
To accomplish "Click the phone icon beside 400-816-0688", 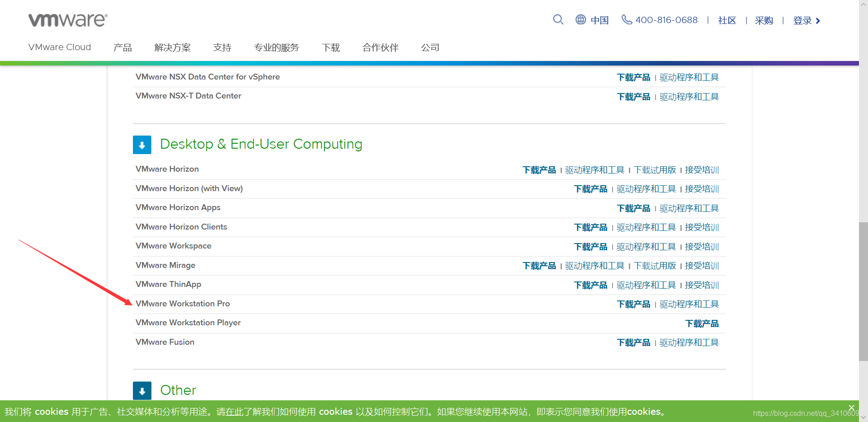I will tap(627, 20).
